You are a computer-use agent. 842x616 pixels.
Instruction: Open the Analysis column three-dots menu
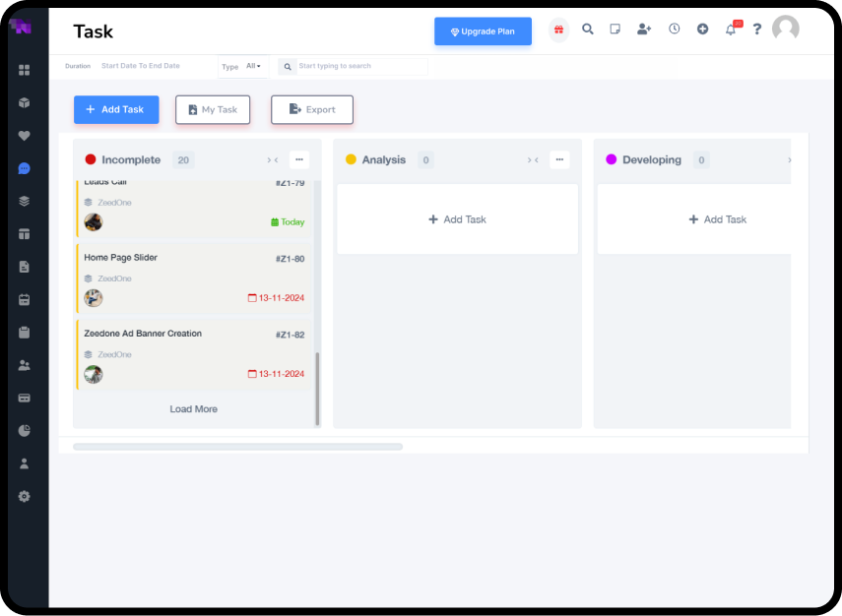[559, 159]
